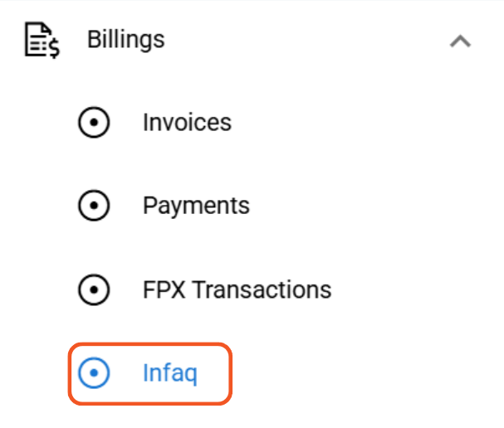The image size is (504, 428).
Task: Click the bullet icon beside Invoices
Action: coord(93,123)
